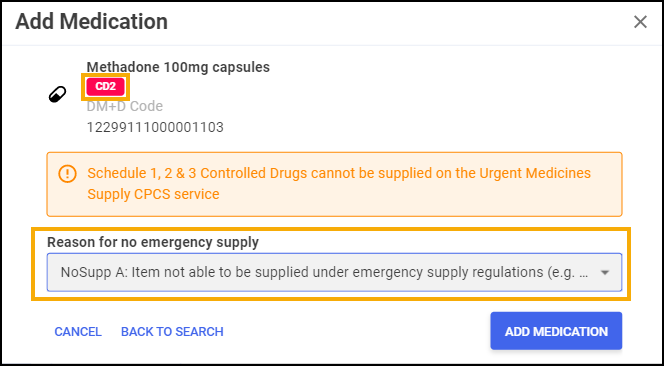Click the Reason for no emergency supply label
Viewport: 664px width, 366px height.
[x=153, y=242]
